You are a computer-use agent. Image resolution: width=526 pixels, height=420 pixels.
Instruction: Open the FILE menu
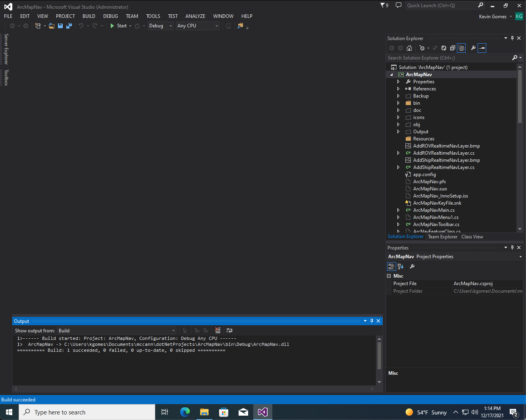[8, 16]
